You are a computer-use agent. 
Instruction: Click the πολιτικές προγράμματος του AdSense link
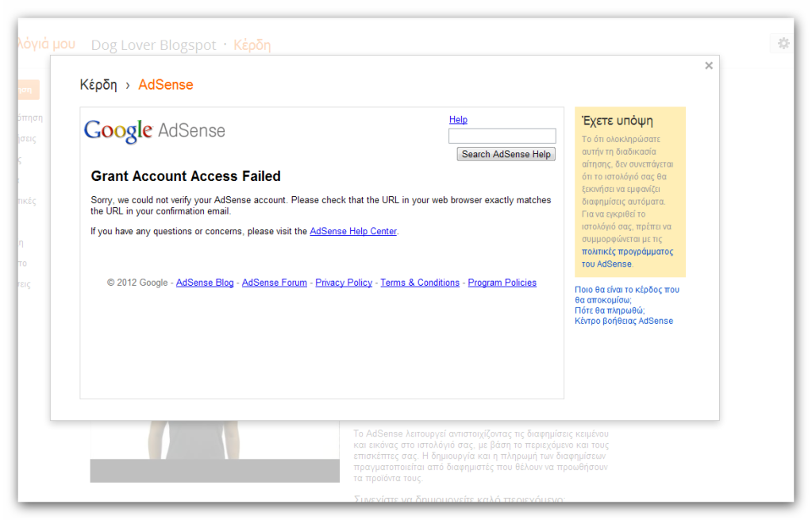point(626,257)
